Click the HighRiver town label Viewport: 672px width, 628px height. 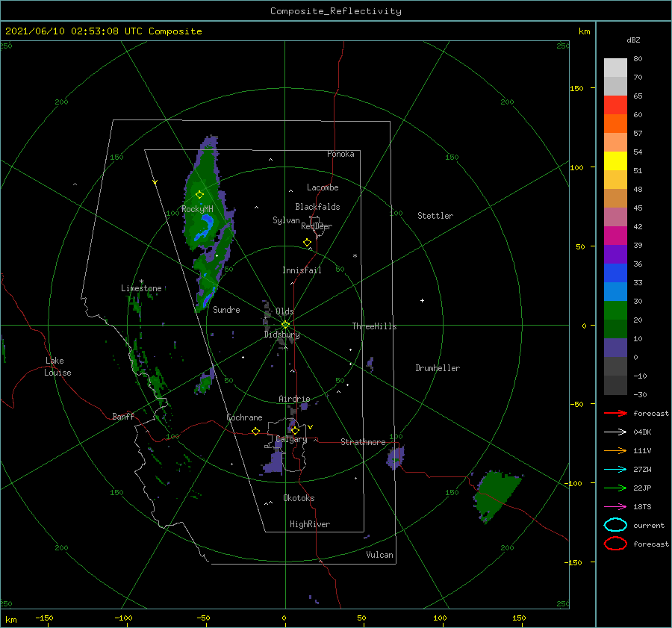point(310,524)
